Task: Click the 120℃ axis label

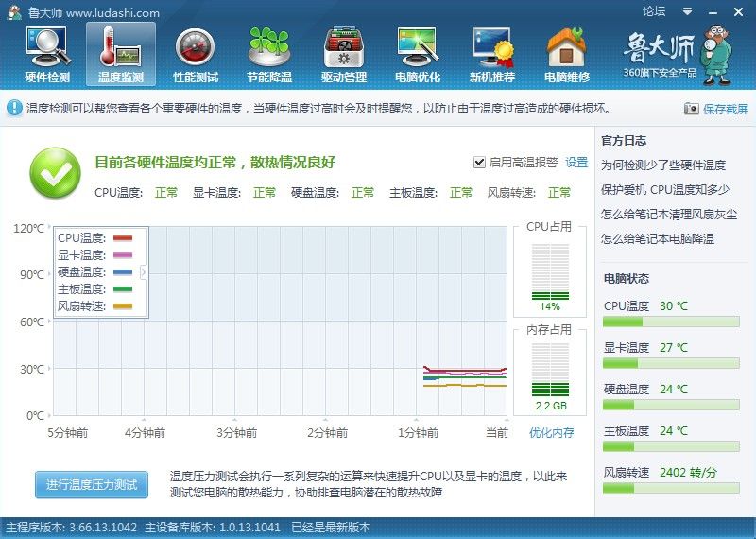Action: pos(29,228)
